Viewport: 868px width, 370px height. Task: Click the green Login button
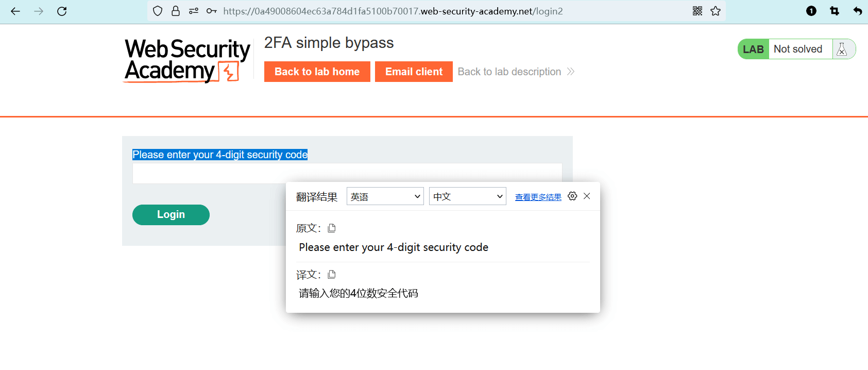coord(171,215)
